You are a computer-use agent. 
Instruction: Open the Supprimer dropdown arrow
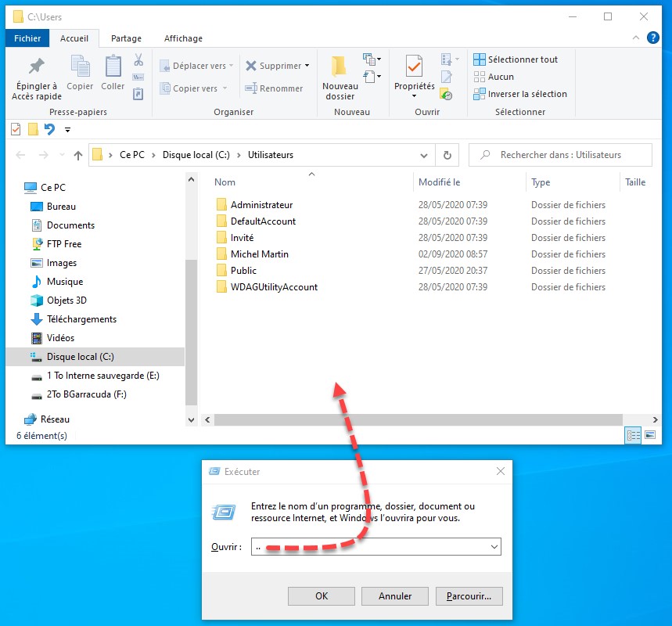click(307, 66)
